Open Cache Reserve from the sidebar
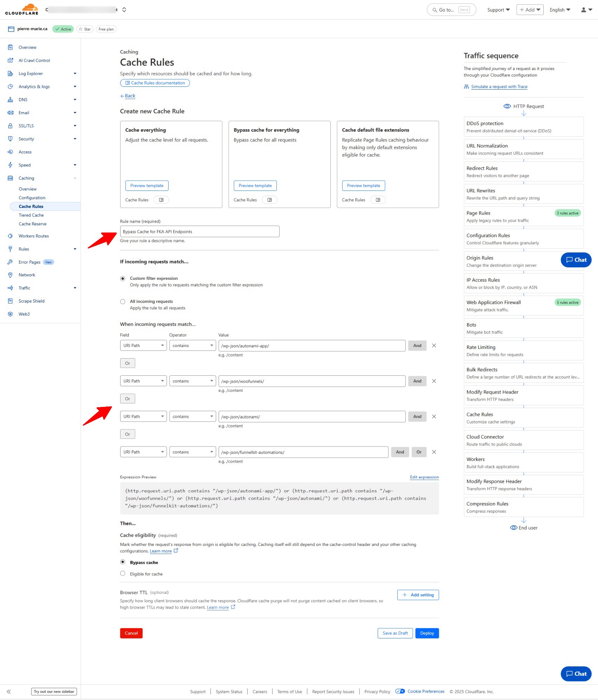Viewport: 598px width, 700px height. (32, 223)
